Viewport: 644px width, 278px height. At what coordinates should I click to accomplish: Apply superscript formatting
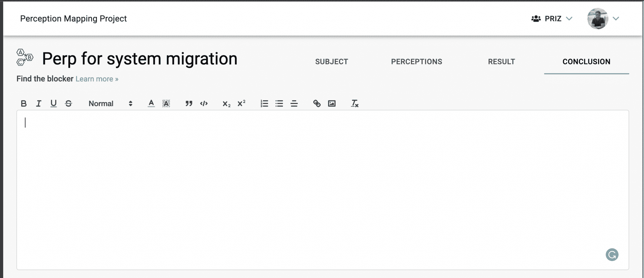241,103
